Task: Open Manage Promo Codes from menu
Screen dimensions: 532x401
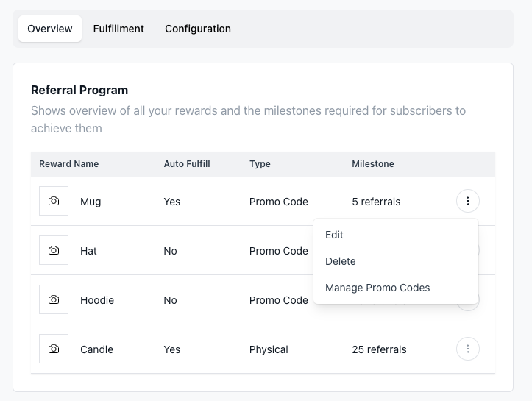Action: coord(377,288)
